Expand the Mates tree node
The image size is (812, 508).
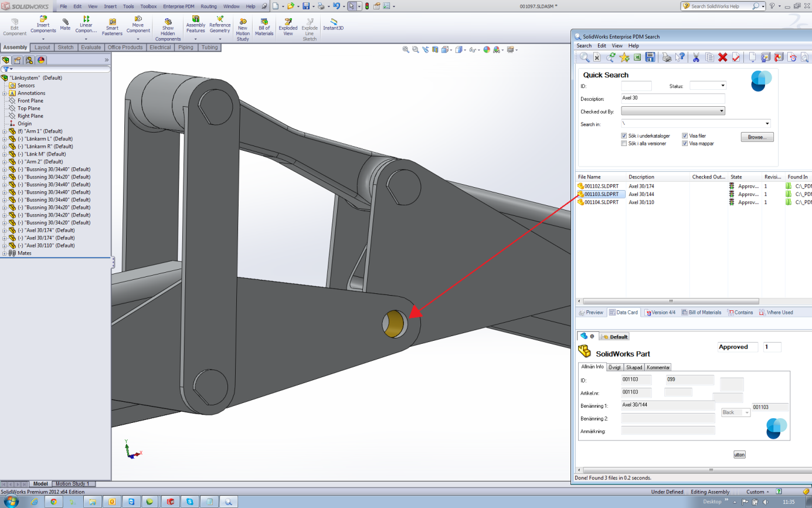pos(5,253)
